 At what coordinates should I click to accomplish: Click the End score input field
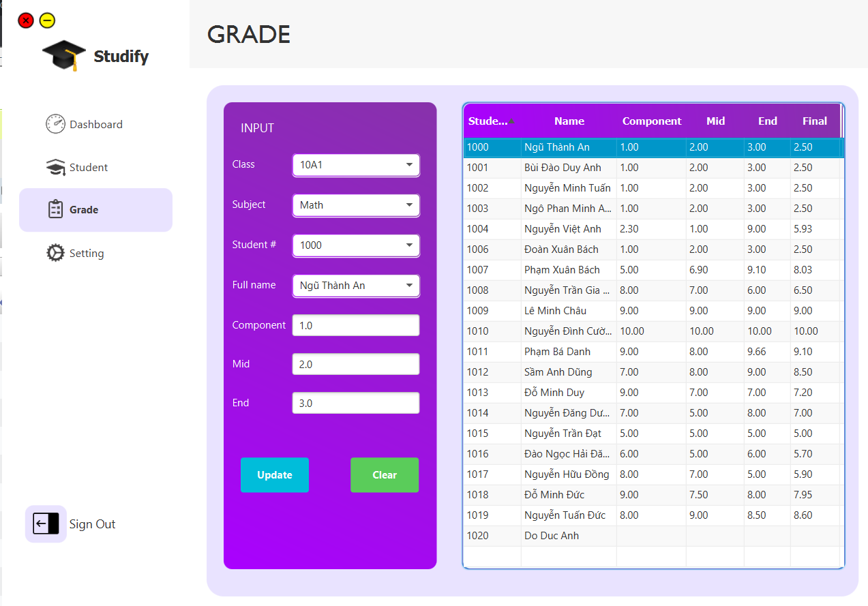[x=356, y=403]
